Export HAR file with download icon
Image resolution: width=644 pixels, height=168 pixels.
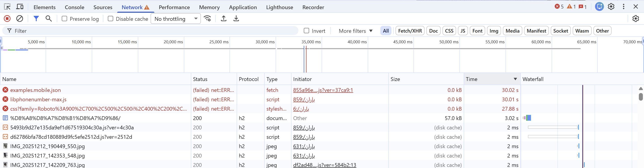click(236, 19)
